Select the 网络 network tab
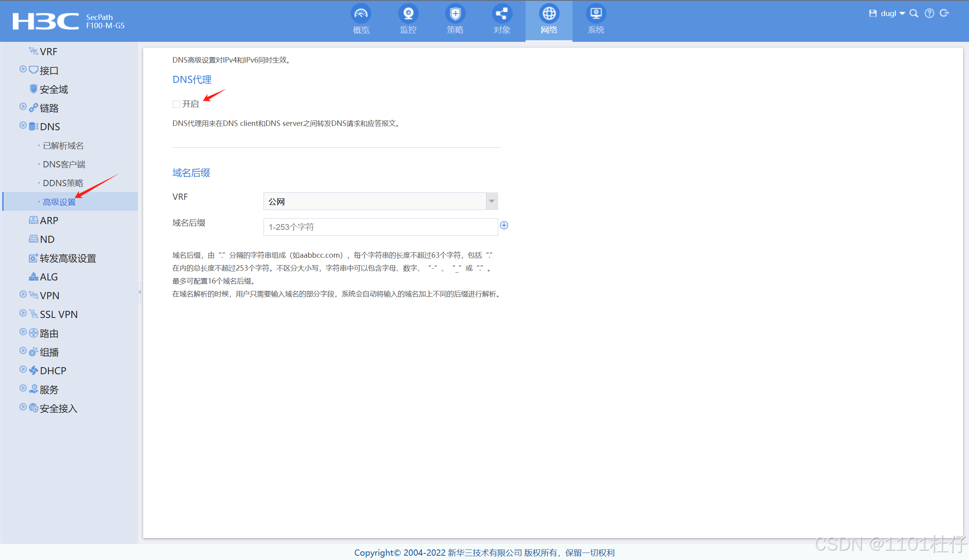This screenshot has height=560, width=969. pos(549,20)
